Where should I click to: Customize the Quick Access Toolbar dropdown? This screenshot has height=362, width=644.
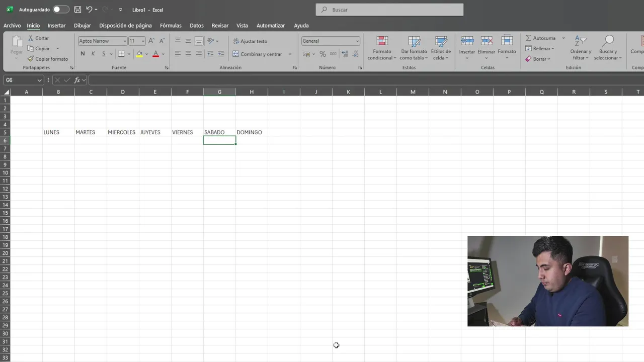(120, 10)
